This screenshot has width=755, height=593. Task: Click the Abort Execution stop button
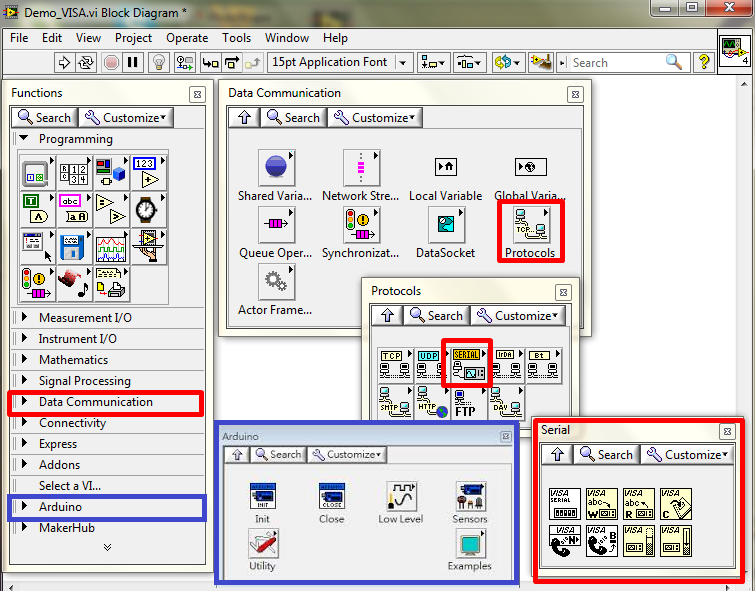(x=112, y=63)
